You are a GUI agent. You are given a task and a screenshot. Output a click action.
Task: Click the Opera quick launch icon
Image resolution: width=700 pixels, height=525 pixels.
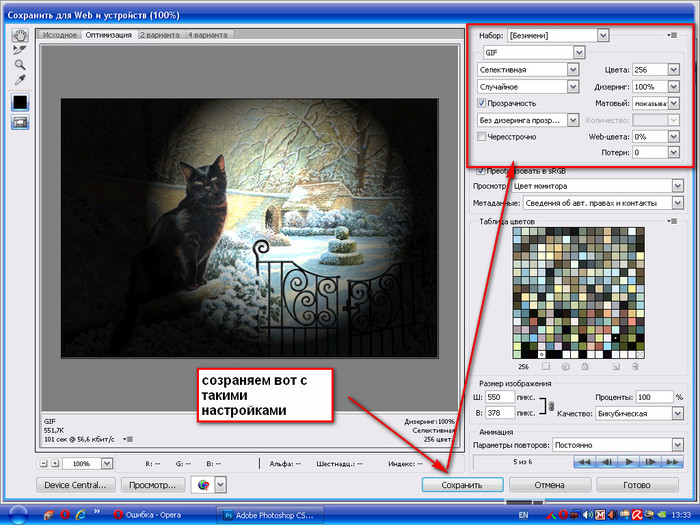point(65,515)
